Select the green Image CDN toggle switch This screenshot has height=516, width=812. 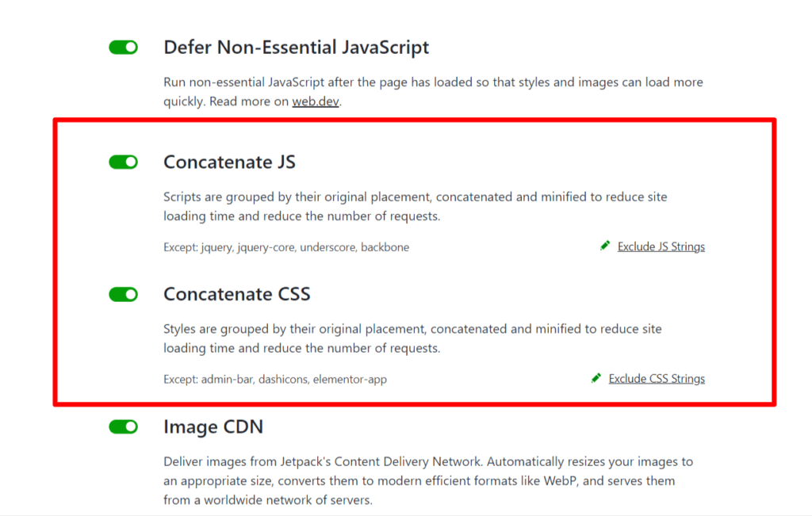pos(123,426)
